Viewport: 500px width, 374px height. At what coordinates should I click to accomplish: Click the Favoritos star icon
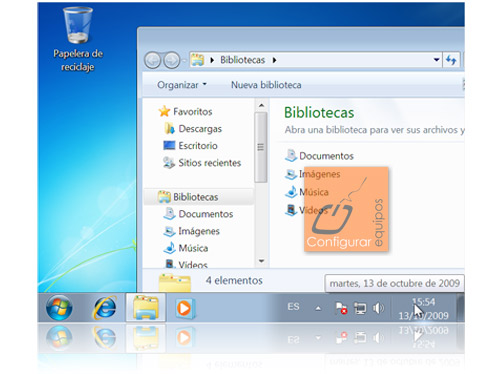pyautogui.click(x=164, y=111)
